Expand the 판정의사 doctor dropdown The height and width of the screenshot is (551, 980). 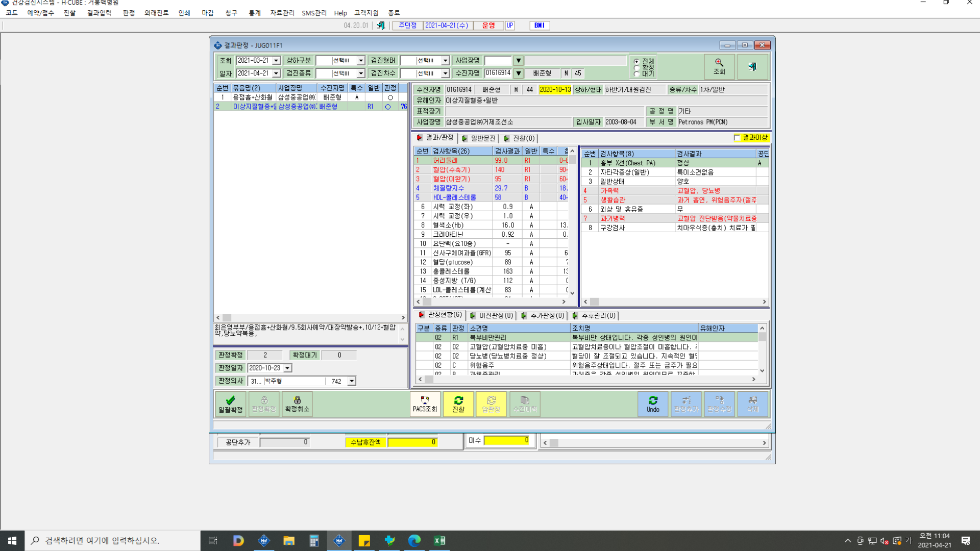click(352, 381)
